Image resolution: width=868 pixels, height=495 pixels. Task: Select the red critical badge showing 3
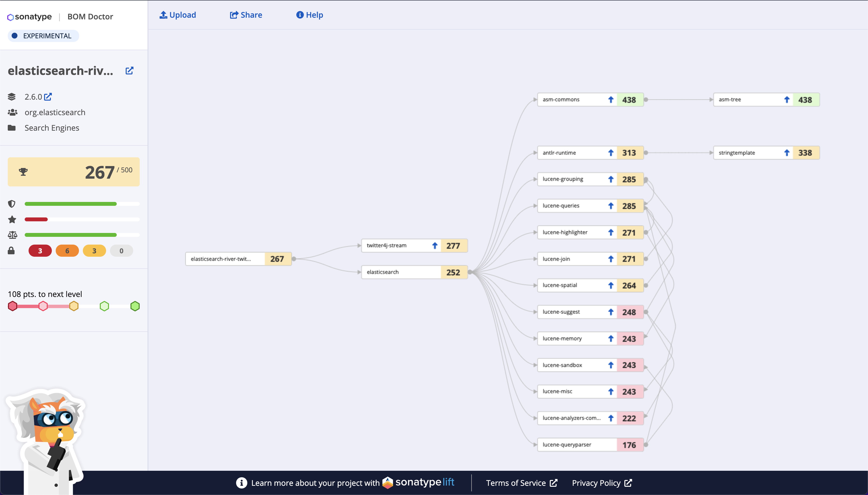coord(40,251)
